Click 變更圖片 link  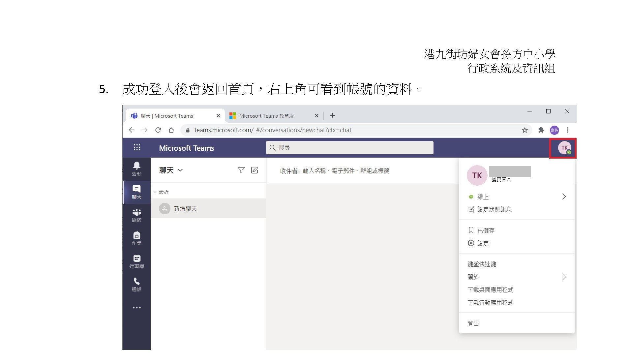click(501, 179)
